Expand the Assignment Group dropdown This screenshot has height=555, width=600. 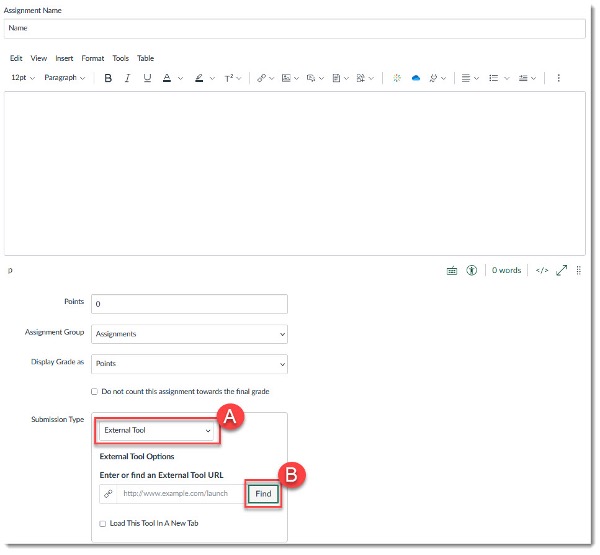(189, 334)
